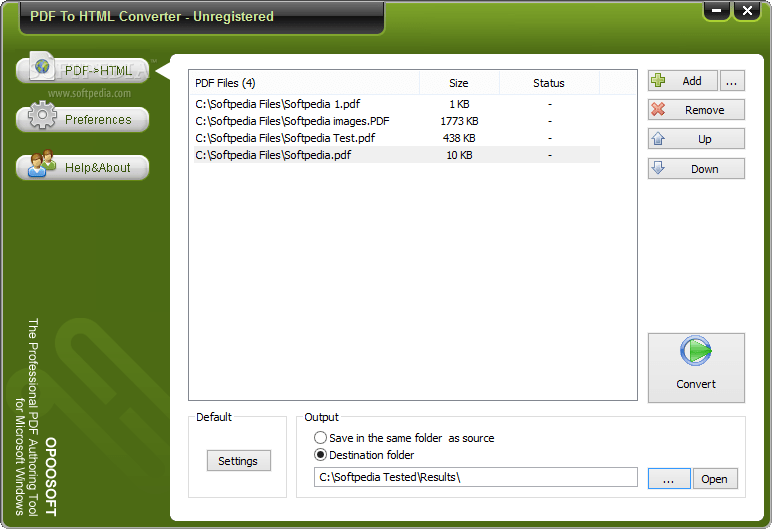Screen dimensions: 772x529
Task: Select file C:\Softpedia Files\Softpedia.pdf row
Action: (397, 155)
